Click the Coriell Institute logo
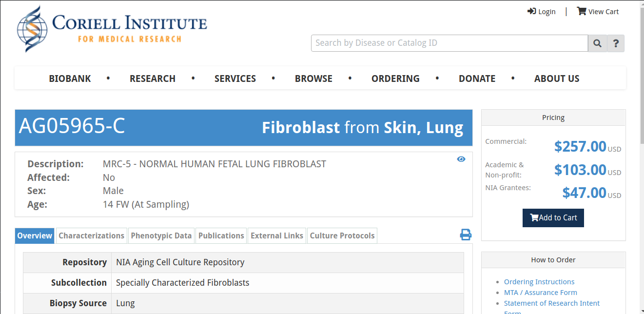The height and width of the screenshot is (314, 644). [x=112, y=29]
